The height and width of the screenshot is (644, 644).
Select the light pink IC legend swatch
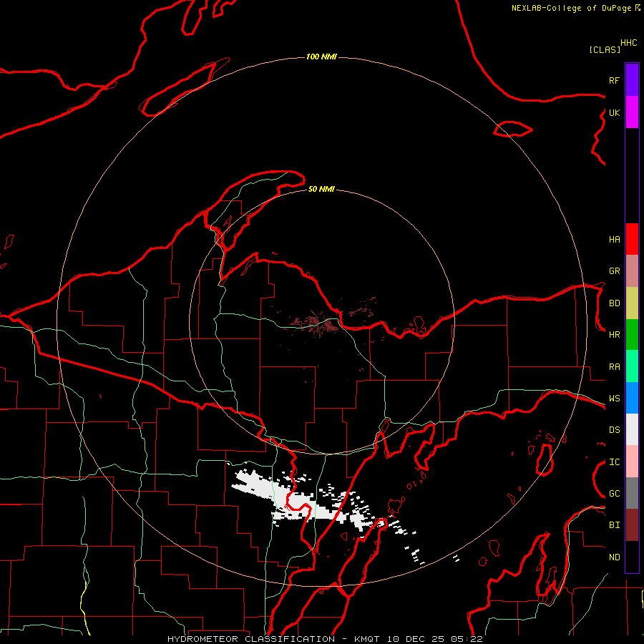(x=632, y=462)
